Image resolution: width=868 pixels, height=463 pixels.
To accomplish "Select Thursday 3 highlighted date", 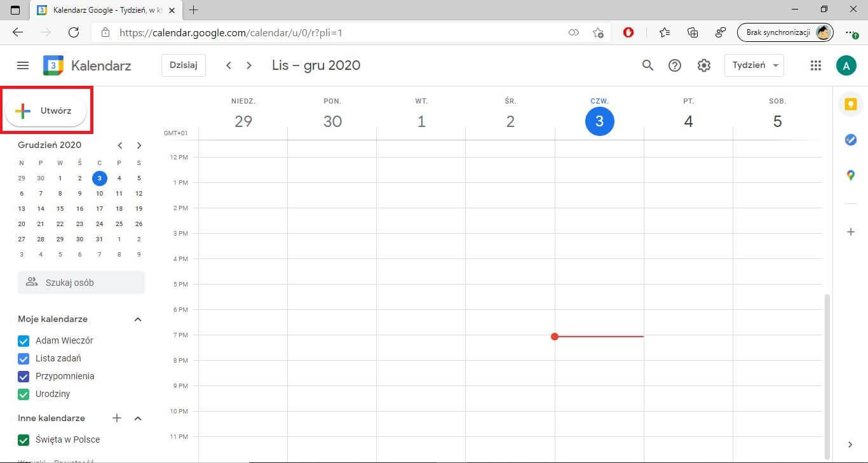I will [599, 121].
